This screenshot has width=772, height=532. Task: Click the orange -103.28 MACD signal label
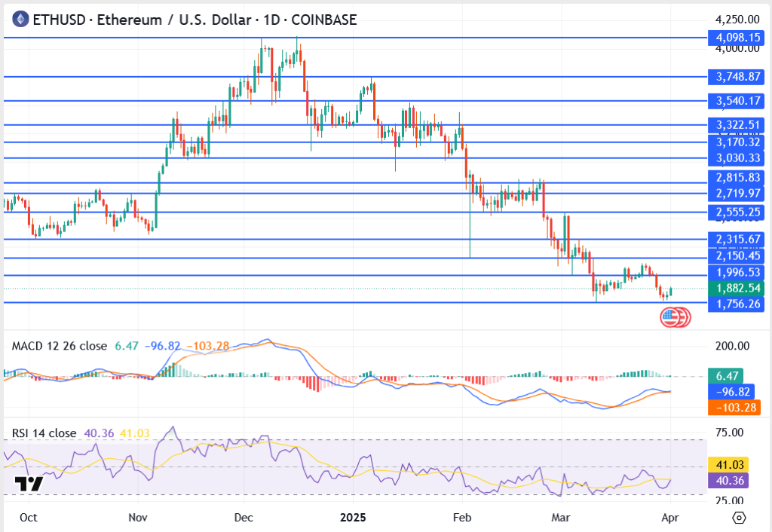[x=735, y=408]
